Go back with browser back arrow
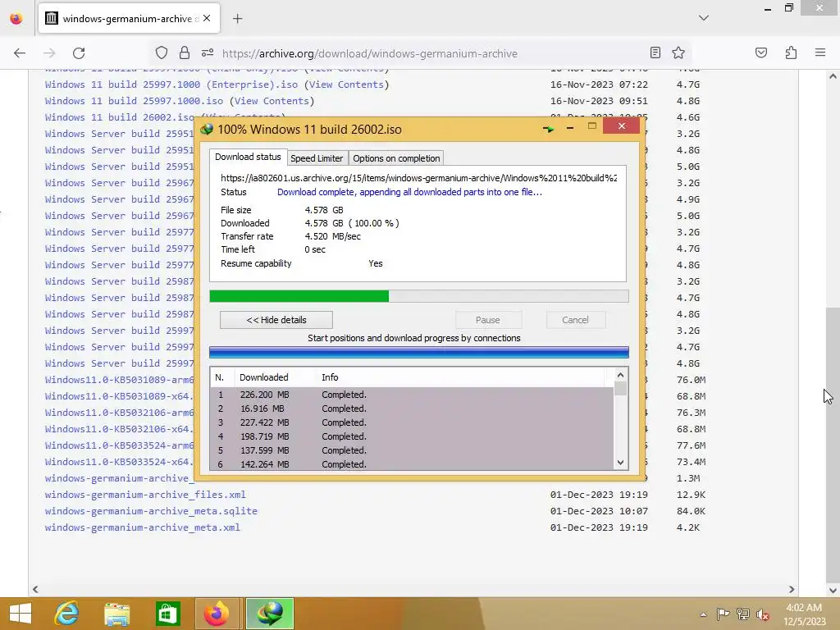This screenshot has width=840, height=630. [x=20, y=53]
